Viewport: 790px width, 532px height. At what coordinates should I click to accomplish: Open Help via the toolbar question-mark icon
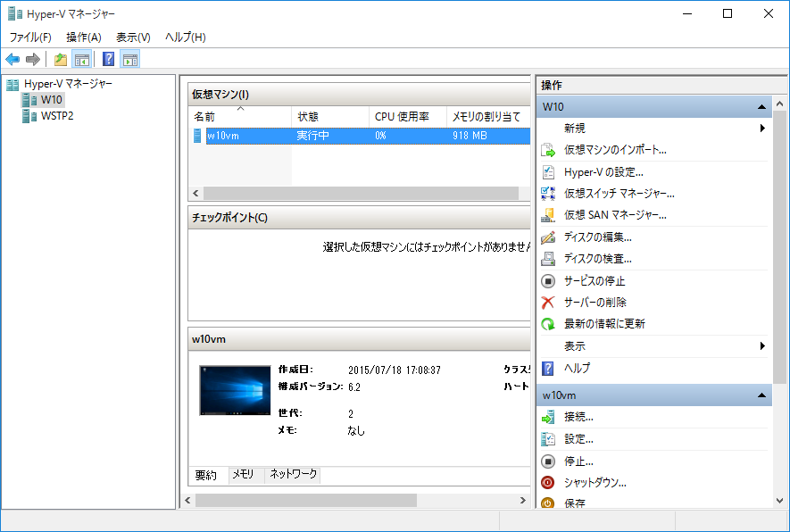pos(108,60)
